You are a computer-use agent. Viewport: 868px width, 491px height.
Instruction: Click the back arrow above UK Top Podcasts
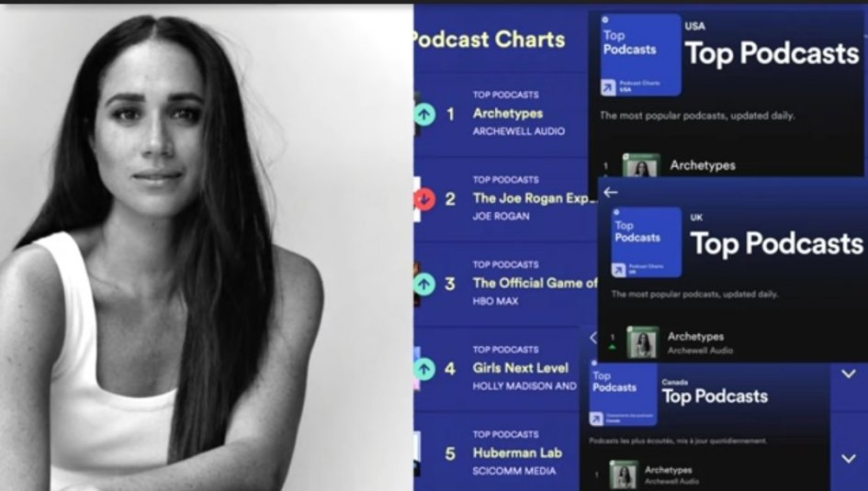tap(611, 193)
